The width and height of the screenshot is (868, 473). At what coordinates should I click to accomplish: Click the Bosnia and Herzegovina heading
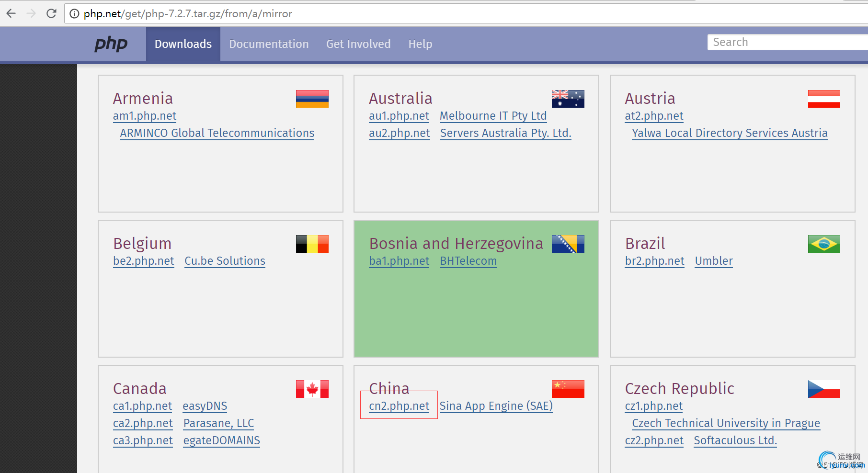[x=456, y=243]
